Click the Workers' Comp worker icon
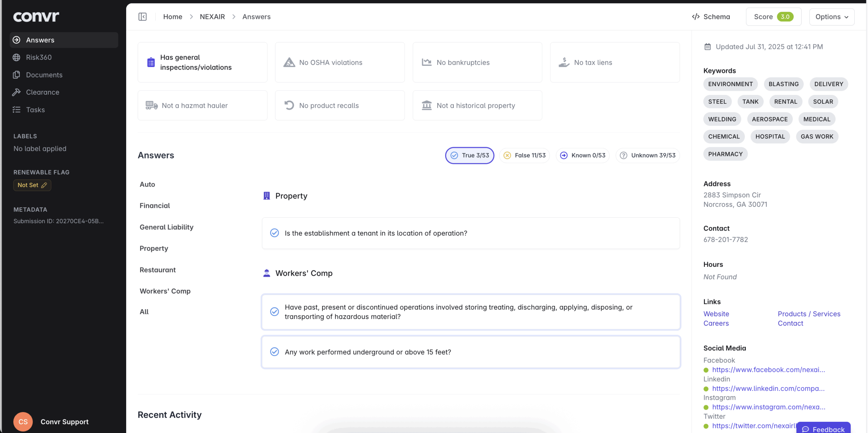Screen dimensions: 868x433 [x=267, y=273]
